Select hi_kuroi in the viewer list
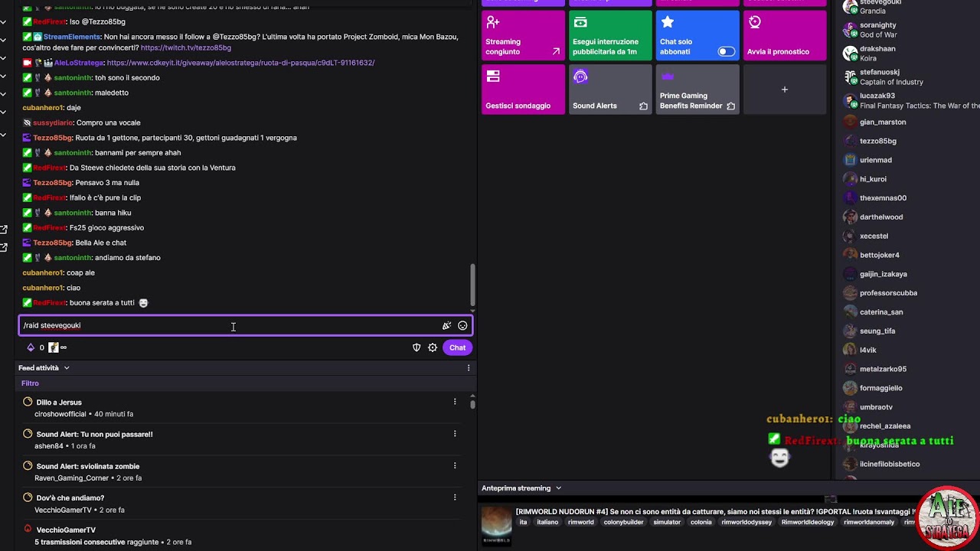The height and width of the screenshot is (551, 980). click(x=873, y=179)
